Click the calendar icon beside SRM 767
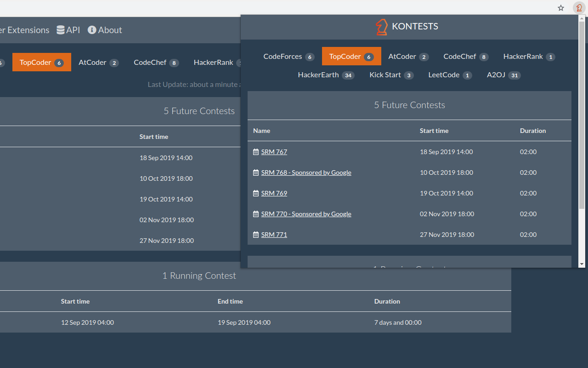This screenshot has height=368, width=588. tap(256, 152)
